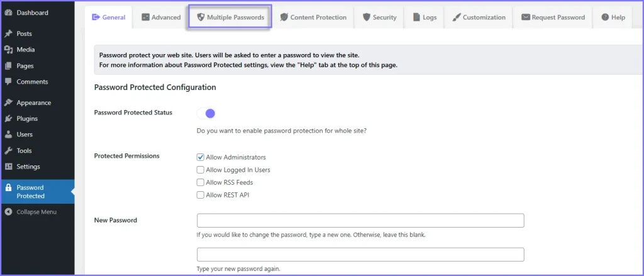Switch to the Multiple Passwords tab
This screenshot has width=644, height=276.
coord(230,18)
